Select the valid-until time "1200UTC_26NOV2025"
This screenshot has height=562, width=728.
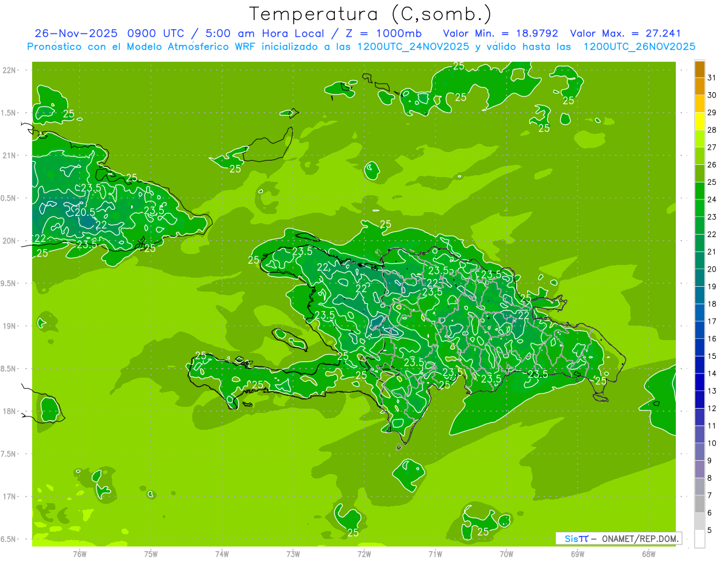pyautogui.click(x=639, y=47)
